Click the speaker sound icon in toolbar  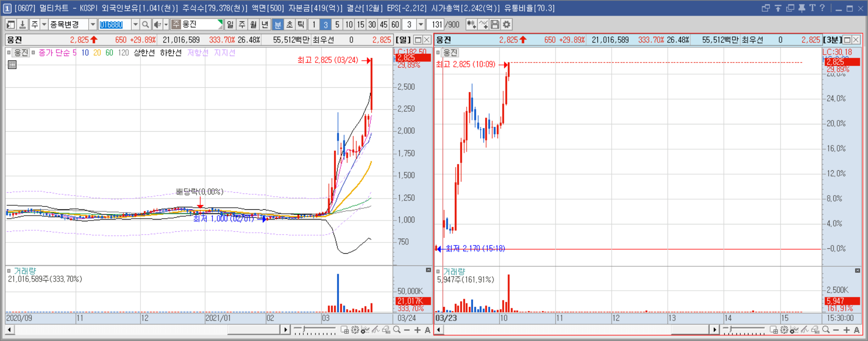157,24
